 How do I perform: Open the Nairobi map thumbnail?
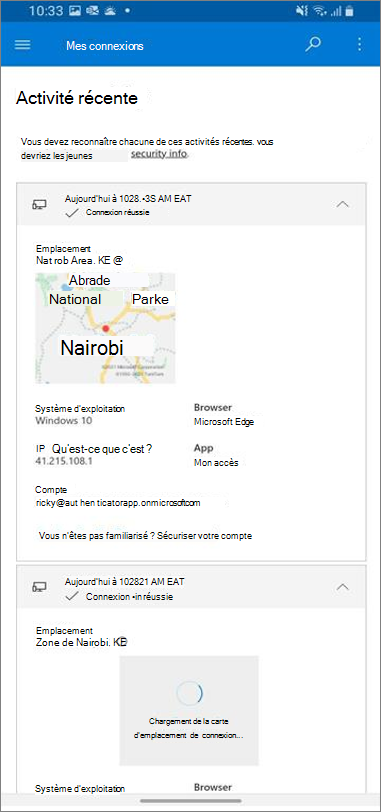point(105,328)
